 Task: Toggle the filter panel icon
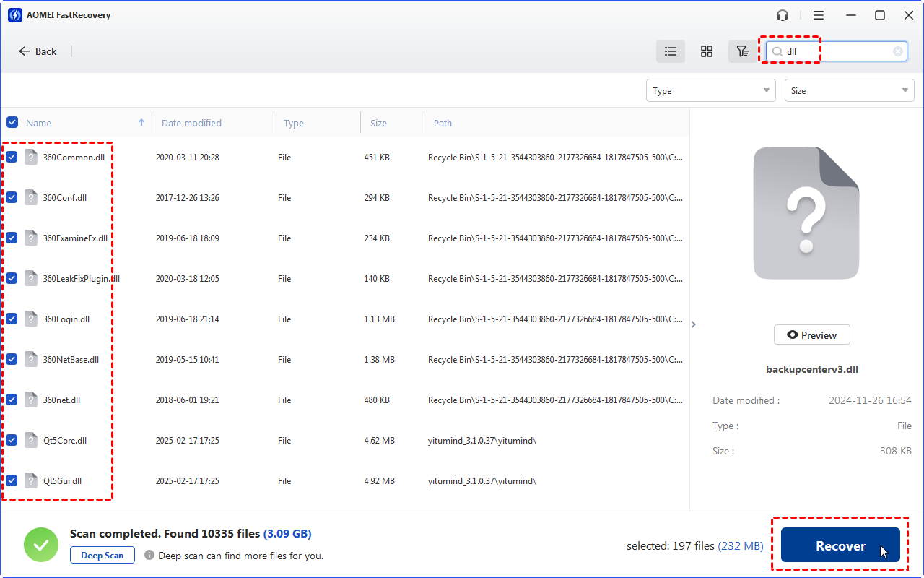point(741,51)
